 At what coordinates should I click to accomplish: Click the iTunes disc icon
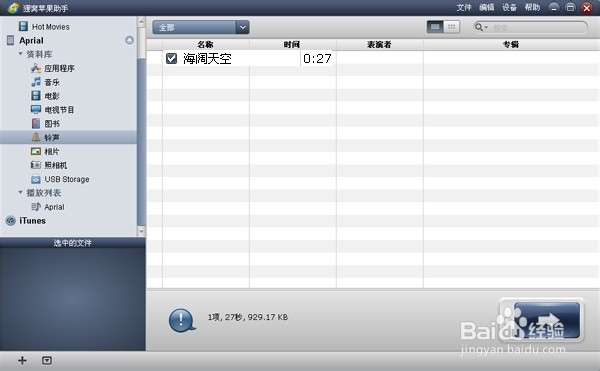[11, 221]
